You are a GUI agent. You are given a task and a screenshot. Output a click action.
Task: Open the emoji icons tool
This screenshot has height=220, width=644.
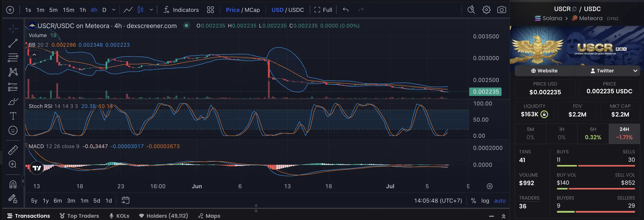pos(13,130)
